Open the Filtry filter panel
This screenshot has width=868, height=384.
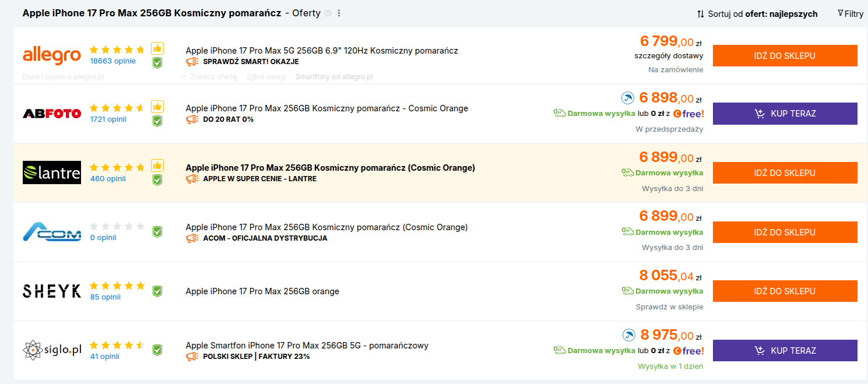coord(851,14)
